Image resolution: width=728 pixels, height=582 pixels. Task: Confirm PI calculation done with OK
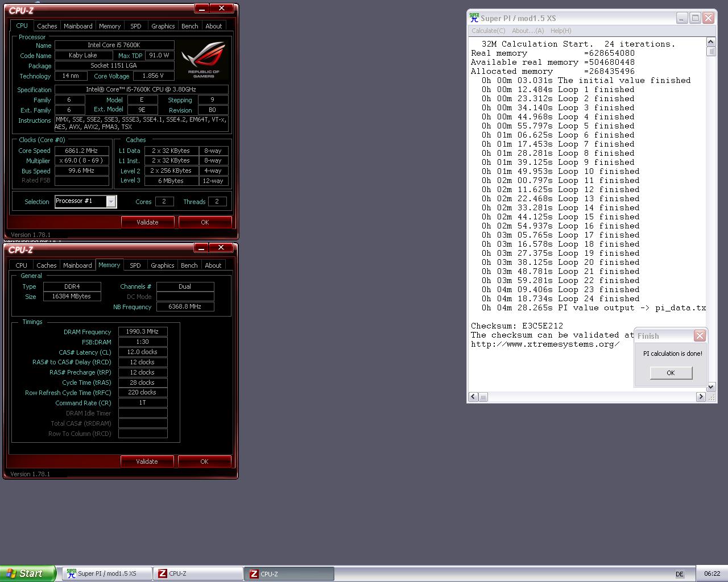tap(671, 373)
